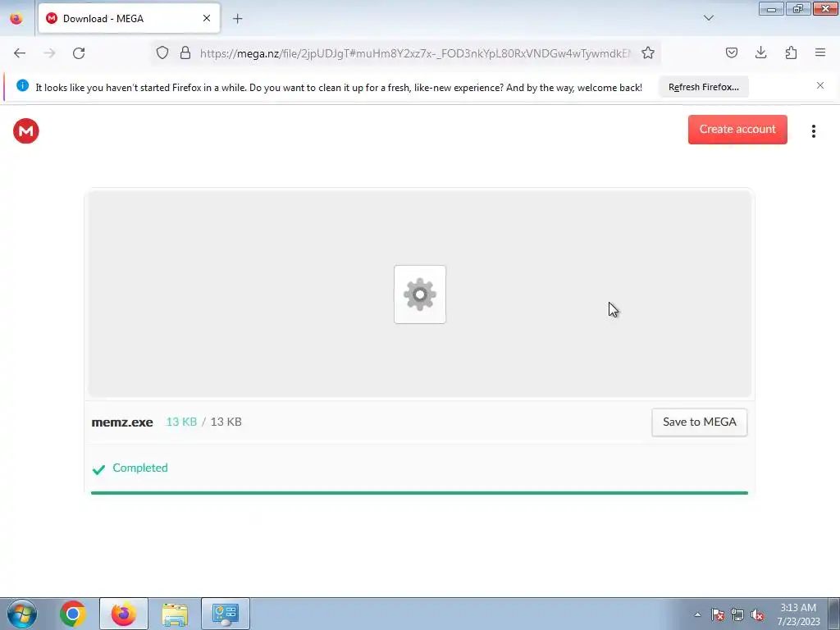
Task: Switch to Firefox in the taskbar
Action: (x=124, y=614)
